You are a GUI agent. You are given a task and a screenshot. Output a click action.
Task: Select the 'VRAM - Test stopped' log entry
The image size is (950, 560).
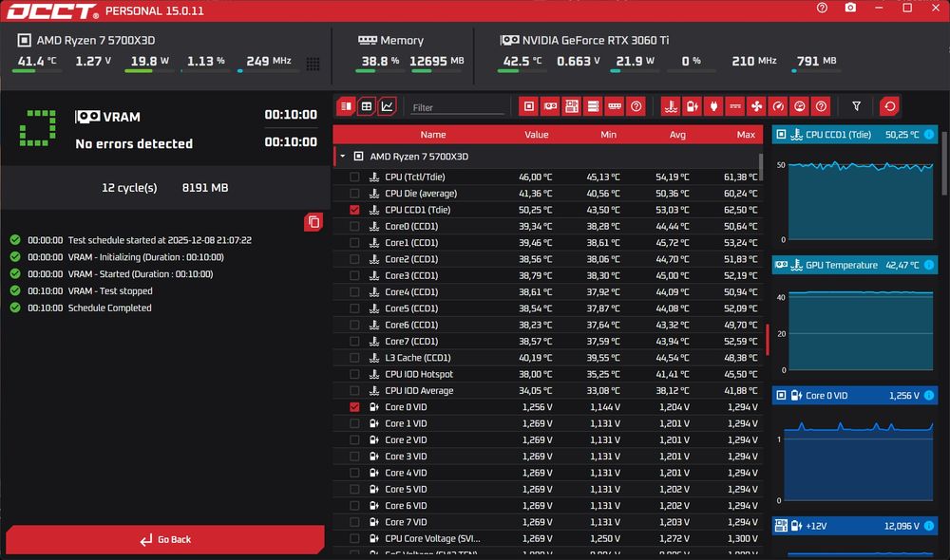pyautogui.click(x=110, y=291)
